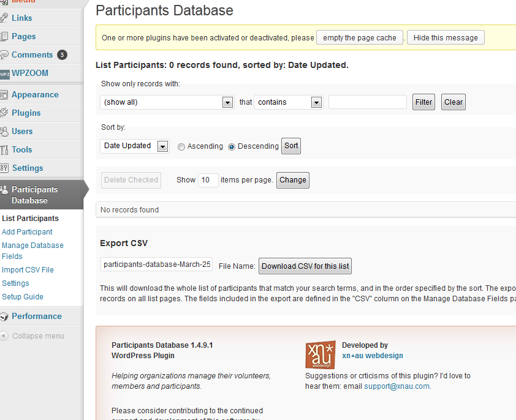Screen dimensions: 516x420
Task: Open Settings link under Participants Database
Action: coord(15,283)
